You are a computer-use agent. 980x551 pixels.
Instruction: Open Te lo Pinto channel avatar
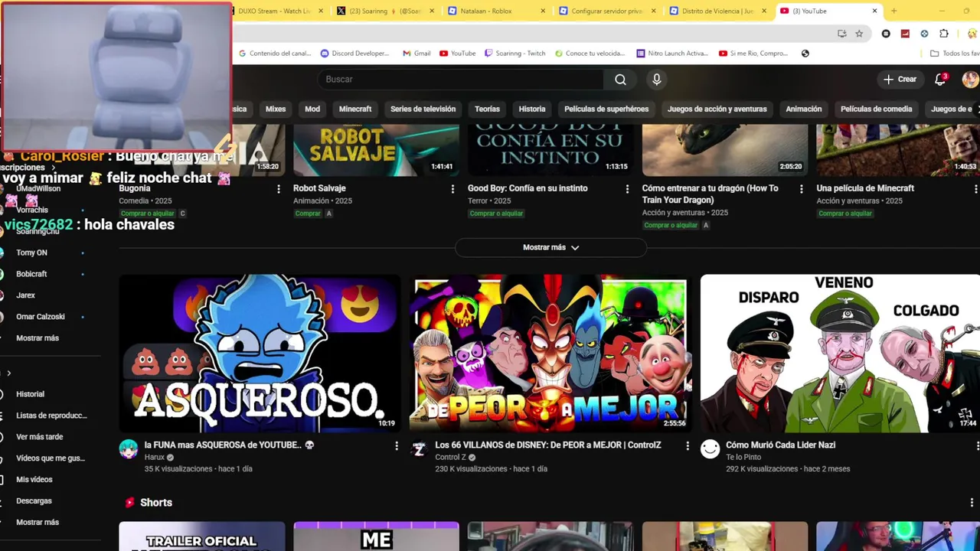click(x=710, y=449)
